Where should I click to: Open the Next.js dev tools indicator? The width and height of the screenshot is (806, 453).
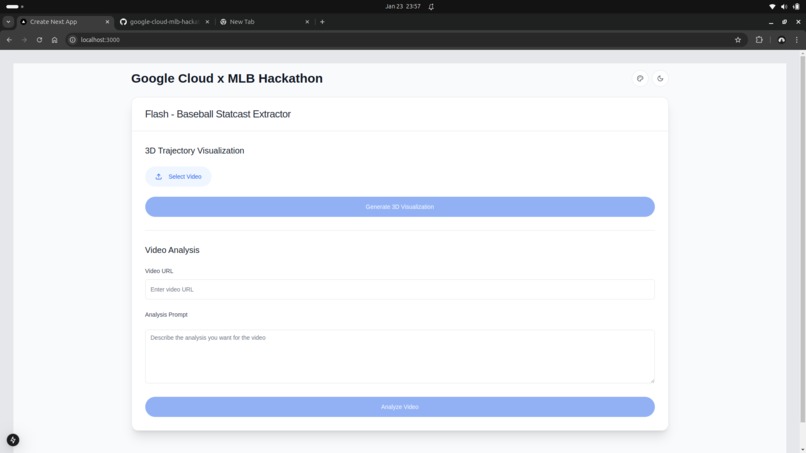tap(13, 440)
